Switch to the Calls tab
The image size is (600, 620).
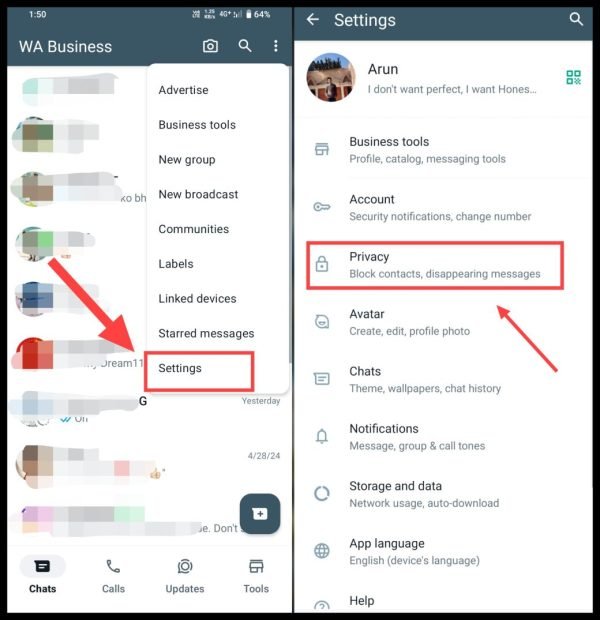[113, 576]
